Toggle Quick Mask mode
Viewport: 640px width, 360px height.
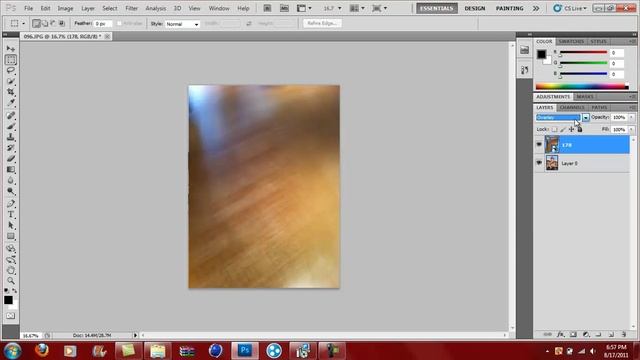11,316
